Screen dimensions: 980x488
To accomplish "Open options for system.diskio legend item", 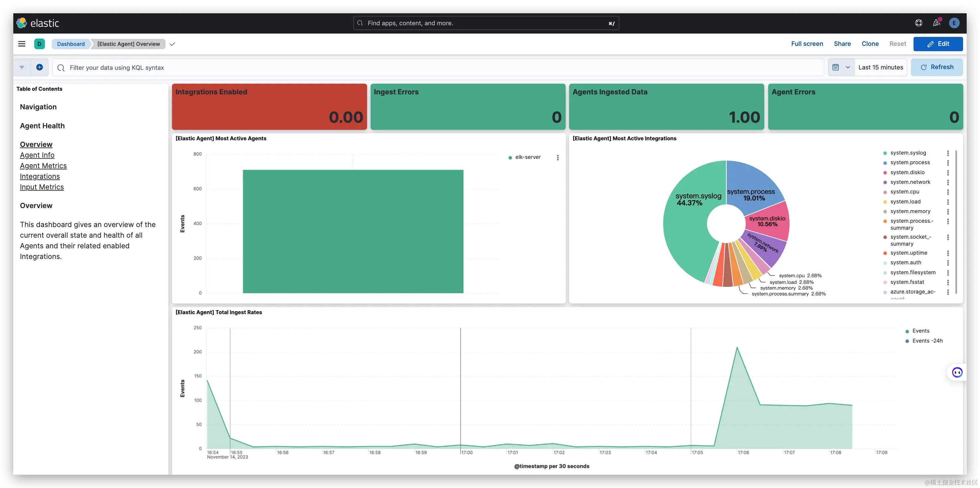I will [x=948, y=173].
